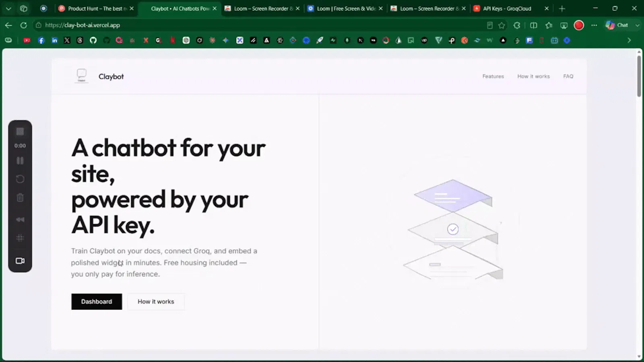Screen dimensions: 644x362
Task: Open the FAQ nav link
Action: coord(568,76)
